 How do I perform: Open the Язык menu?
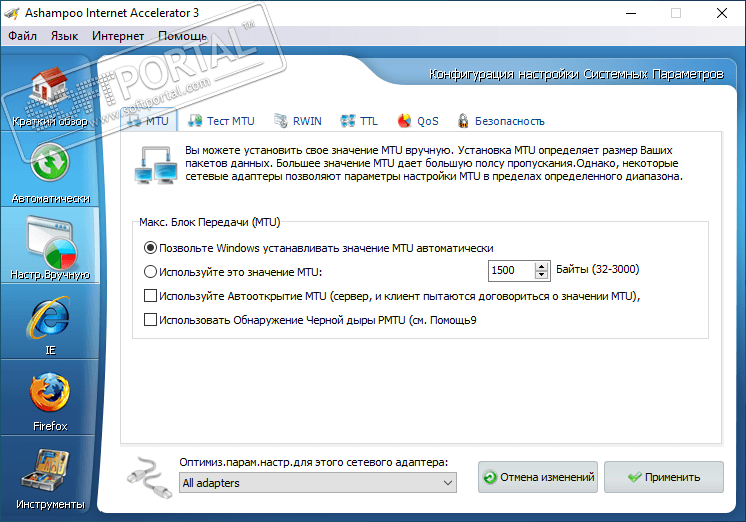[x=64, y=36]
